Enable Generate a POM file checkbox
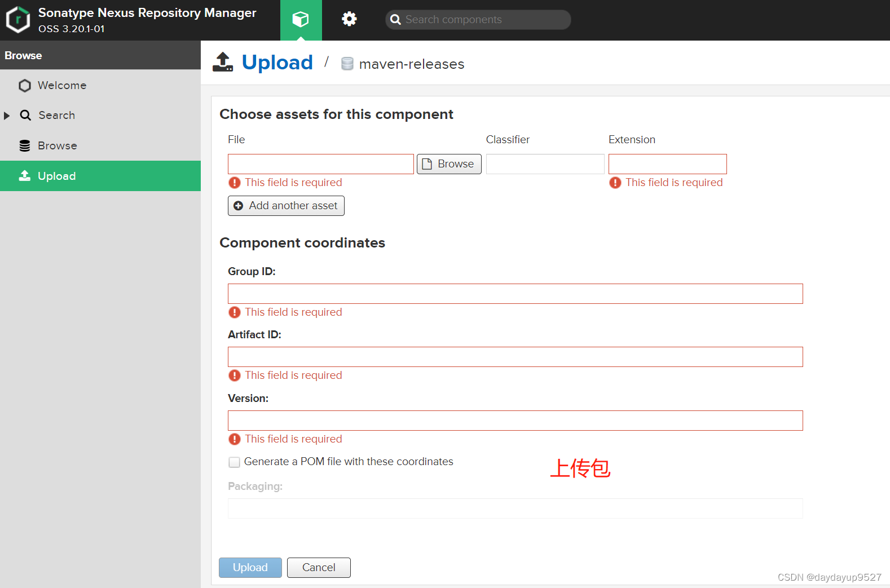 (x=234, y=462)
